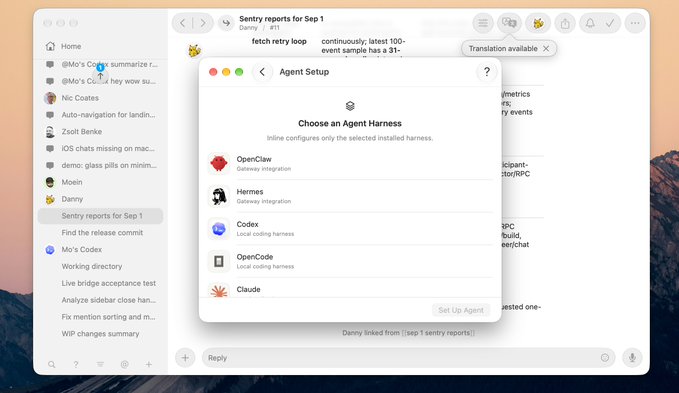Dismiss the Translation available banner
The height and width of the screenshot is (393, 679).
546,48
